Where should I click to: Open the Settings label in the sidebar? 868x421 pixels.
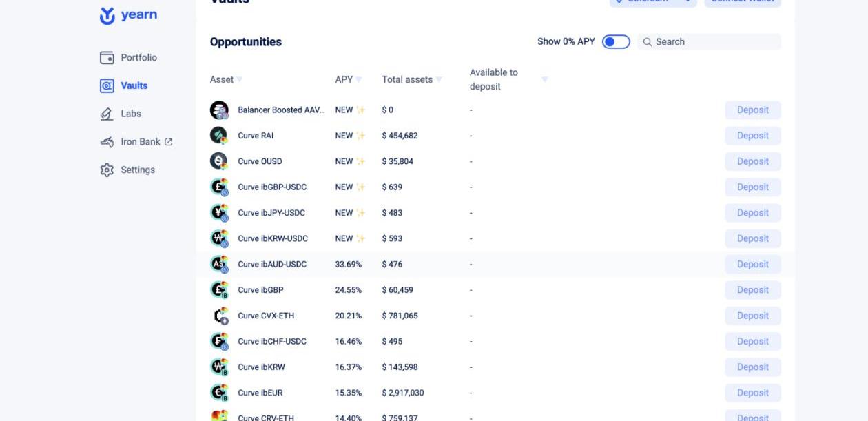coord(138,170)
